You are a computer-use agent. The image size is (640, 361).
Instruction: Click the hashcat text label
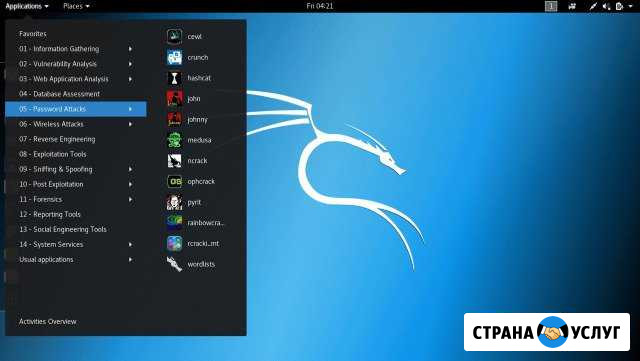(199, 78)
